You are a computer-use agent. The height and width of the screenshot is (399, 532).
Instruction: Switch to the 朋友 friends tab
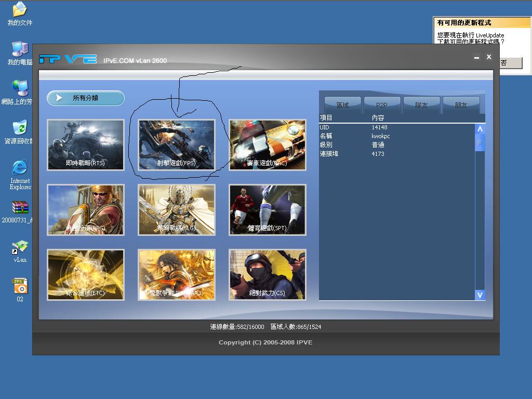pos(461,105)
